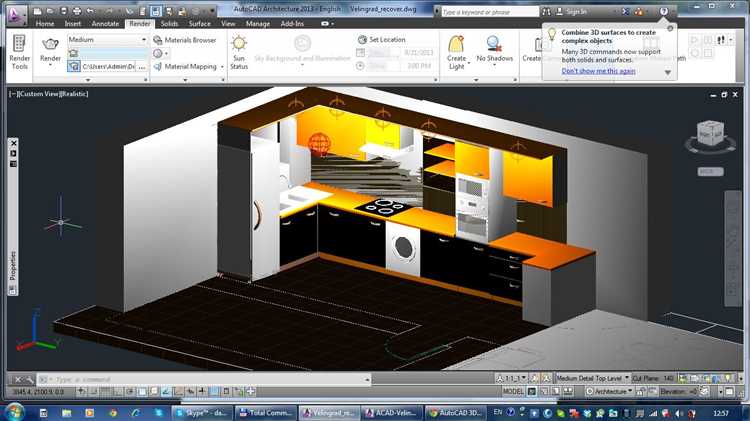Open the No Shadows dropdown arrow
This screenshot has height=421, width=750.
pos(494,65)
